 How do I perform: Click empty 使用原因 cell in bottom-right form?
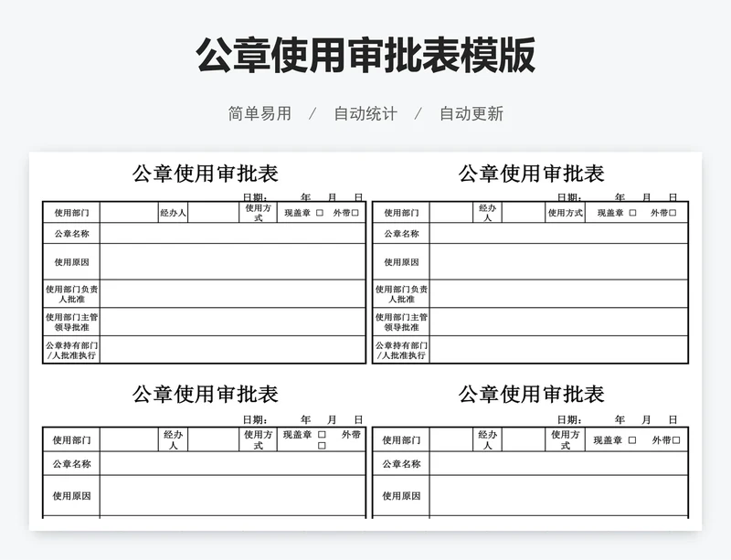558,496
